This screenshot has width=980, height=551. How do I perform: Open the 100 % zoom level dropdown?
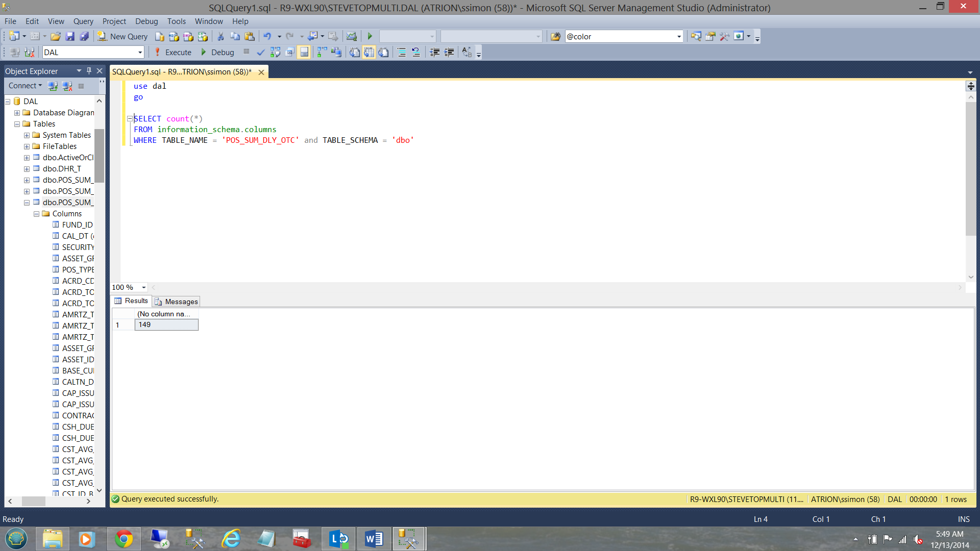click(143, 287)
